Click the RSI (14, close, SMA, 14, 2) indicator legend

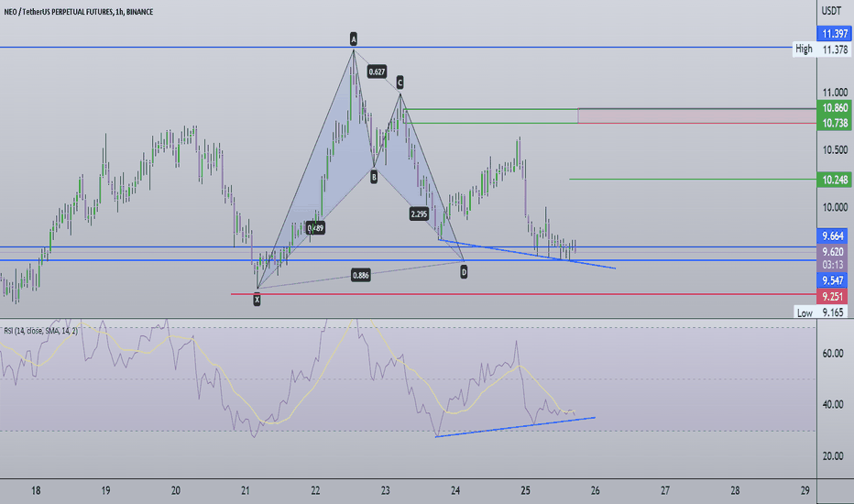[x=40, y=331]
